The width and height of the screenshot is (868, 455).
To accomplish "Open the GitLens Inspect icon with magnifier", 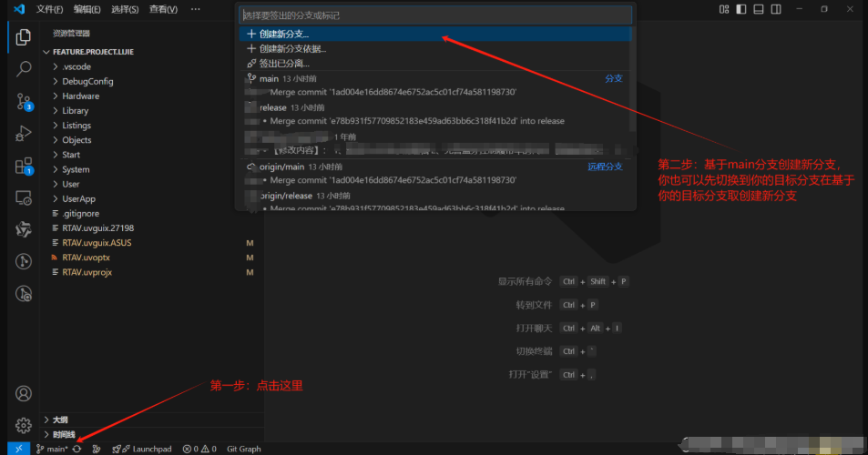I will click(x=24, y=294).
